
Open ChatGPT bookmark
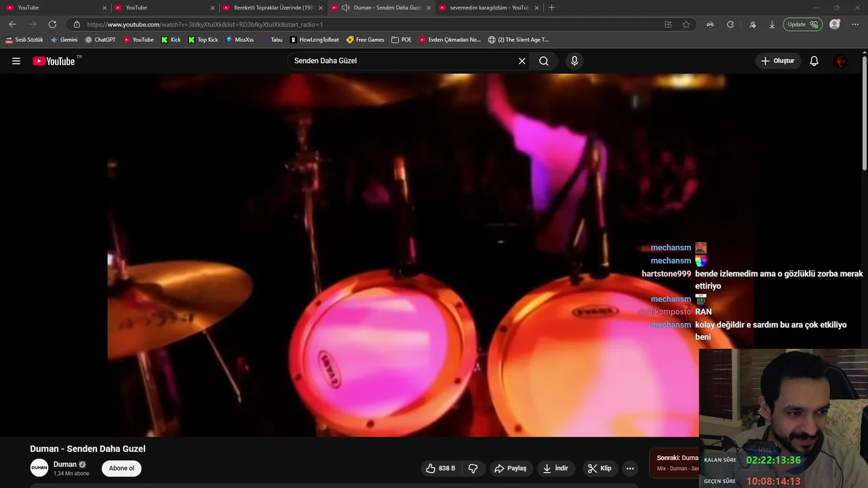tap(100, 40)
